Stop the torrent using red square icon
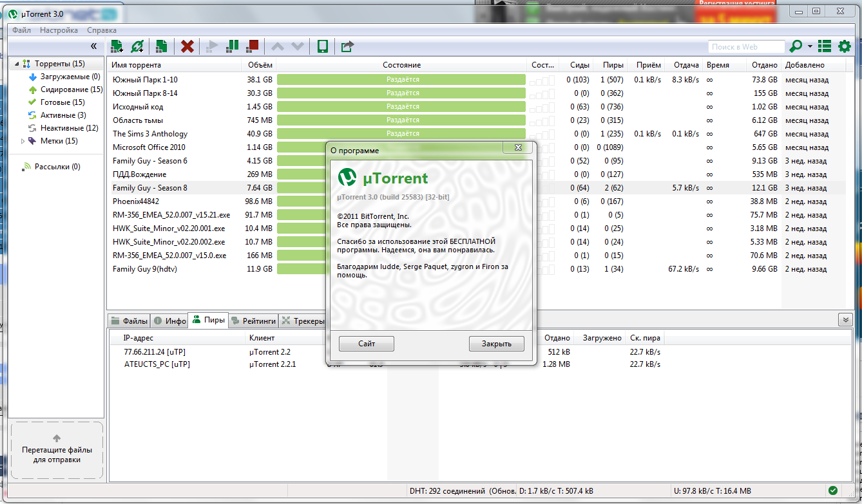The width and height of the screenshot is (862, 504). [252, 46]
